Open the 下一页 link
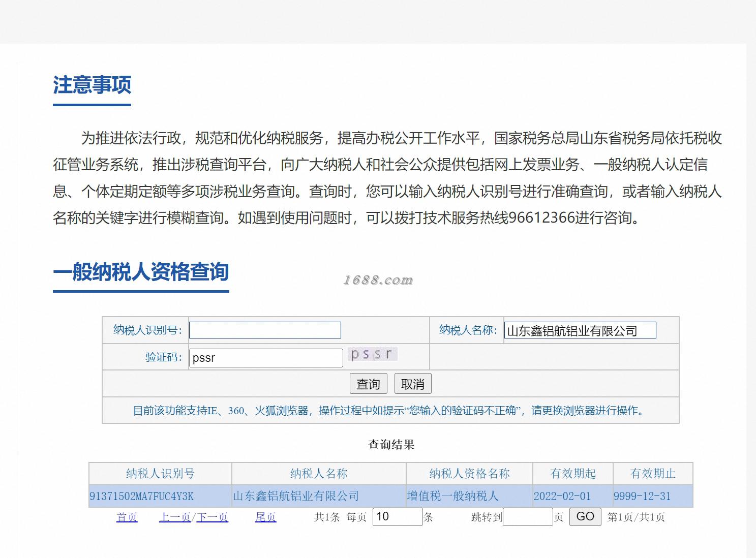 coord(212,517)
